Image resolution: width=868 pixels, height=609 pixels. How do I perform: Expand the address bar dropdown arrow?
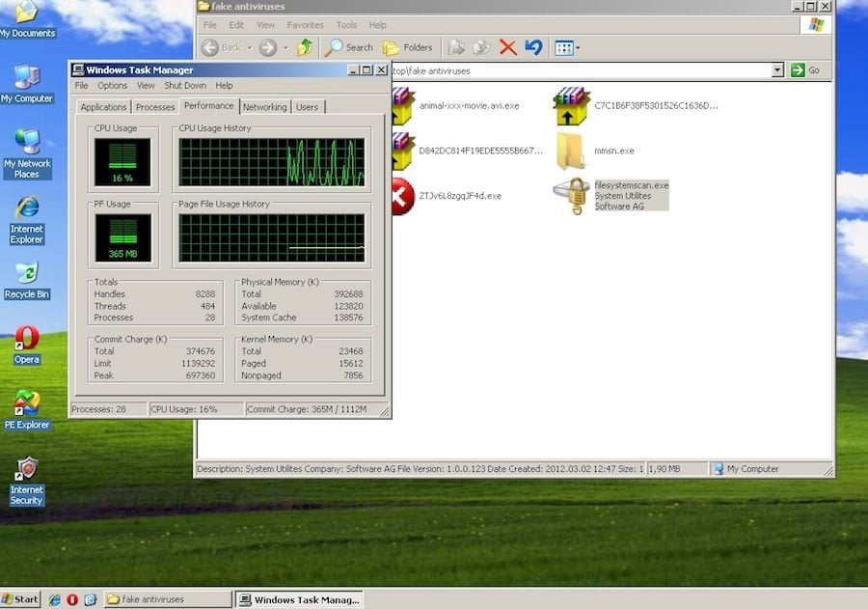[x=777, y=70]
